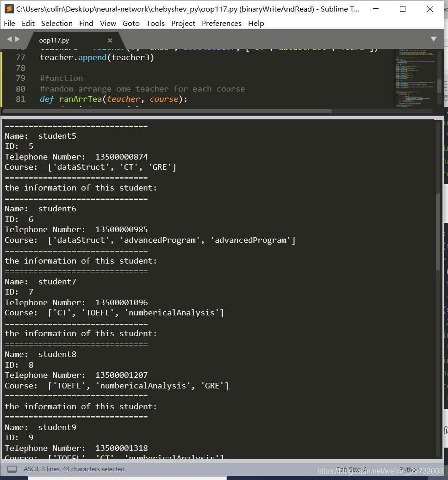The image size is (448, 480).
Task: Open the View menu
Action: (108, 23)
